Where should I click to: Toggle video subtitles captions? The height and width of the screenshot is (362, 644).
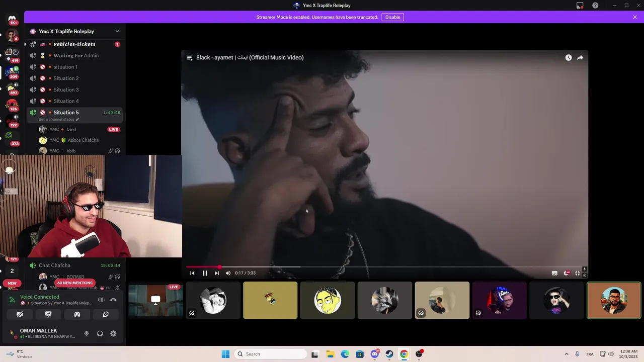click(x=554, y=273)
